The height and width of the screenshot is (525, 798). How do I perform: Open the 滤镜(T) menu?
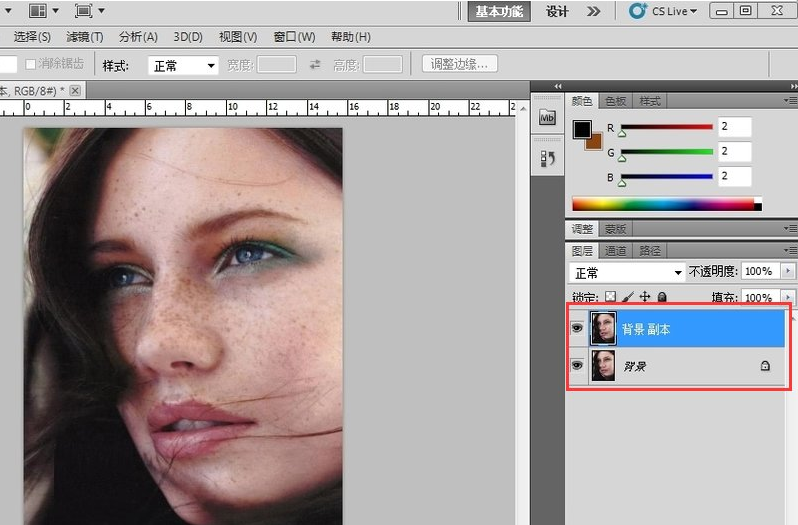click(x=84, y=37)
